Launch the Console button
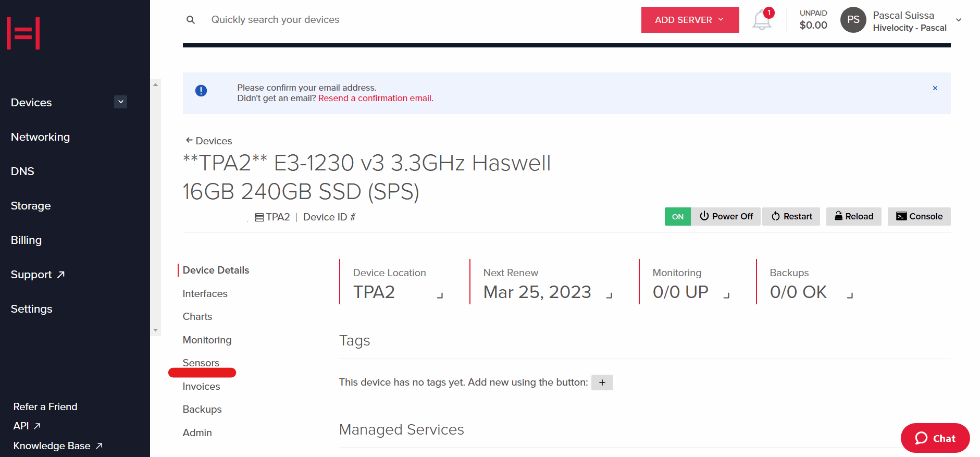Image resolution: width=980 pixels, height=457 pixels. tap(919, 217)
